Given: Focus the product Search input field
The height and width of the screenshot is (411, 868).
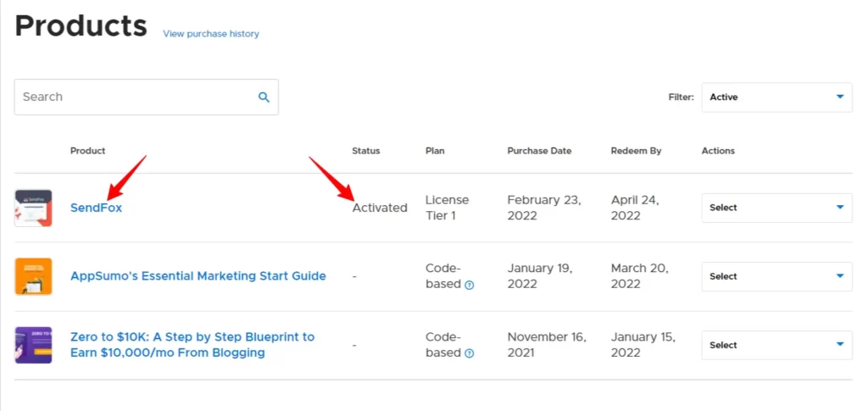Looking at the screenshot, I should [136, 97].
